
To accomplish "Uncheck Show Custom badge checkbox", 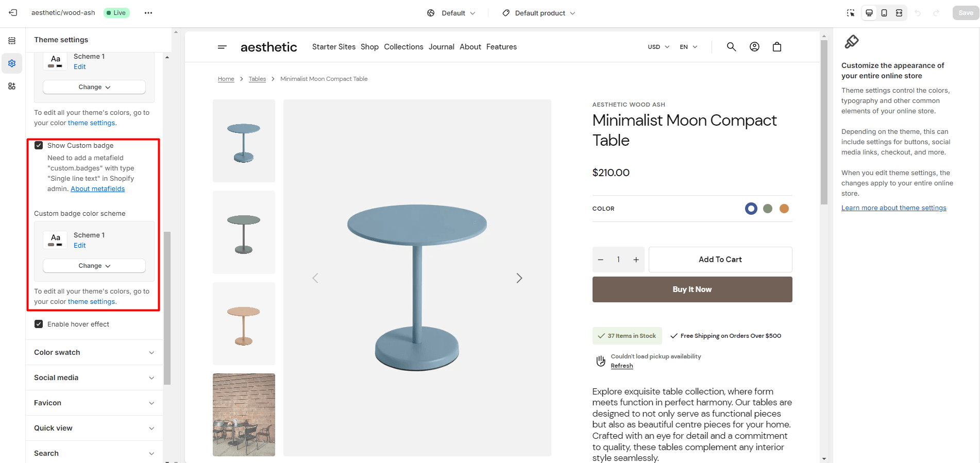I will [x=39, y=145].
